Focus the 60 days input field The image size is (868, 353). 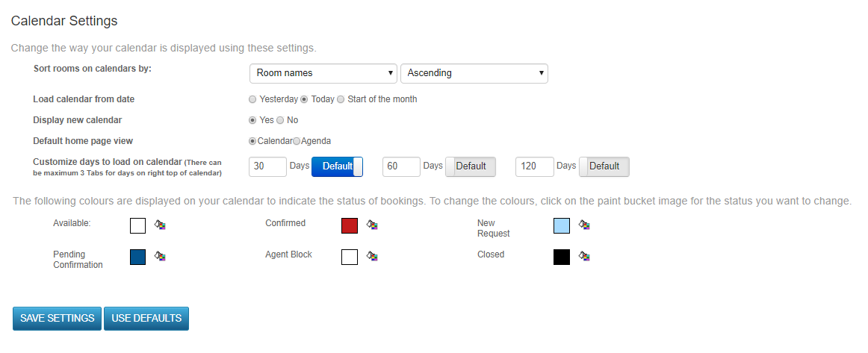401,166
